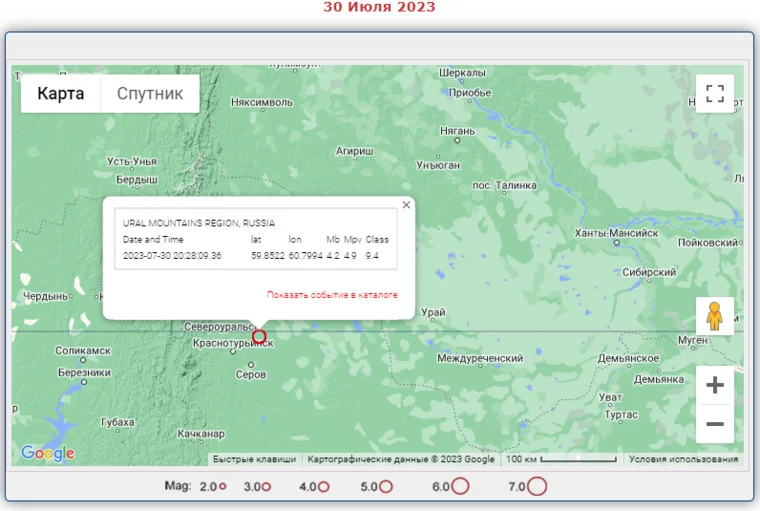Click the magnitude 5.0 legend circle

(385, 487)
